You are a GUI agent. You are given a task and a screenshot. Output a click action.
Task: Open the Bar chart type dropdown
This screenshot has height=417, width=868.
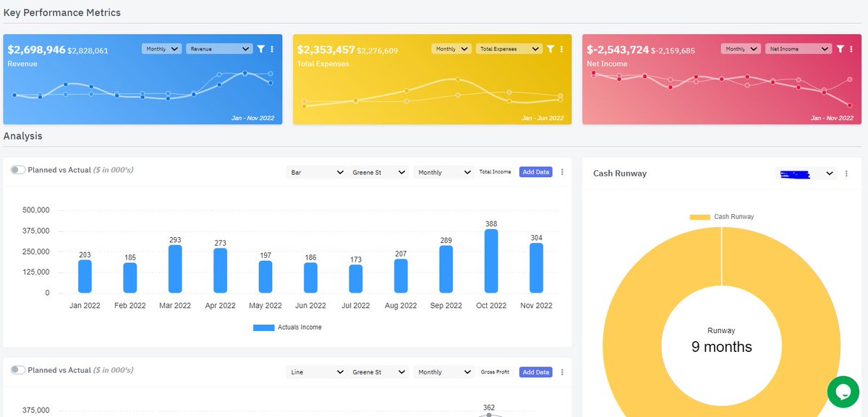[x=316, y=172]
